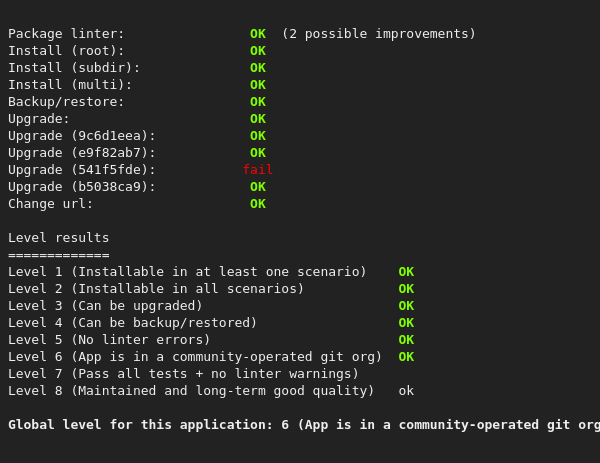
Task: Click the "Upgrade (9c6d1eea):" commit label
Action: pos(82,136)
